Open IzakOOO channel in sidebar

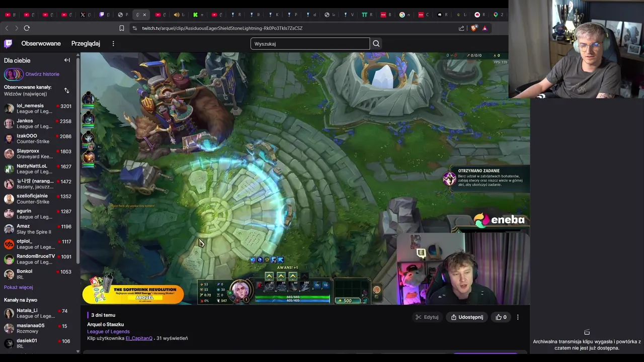click(39, 139)
